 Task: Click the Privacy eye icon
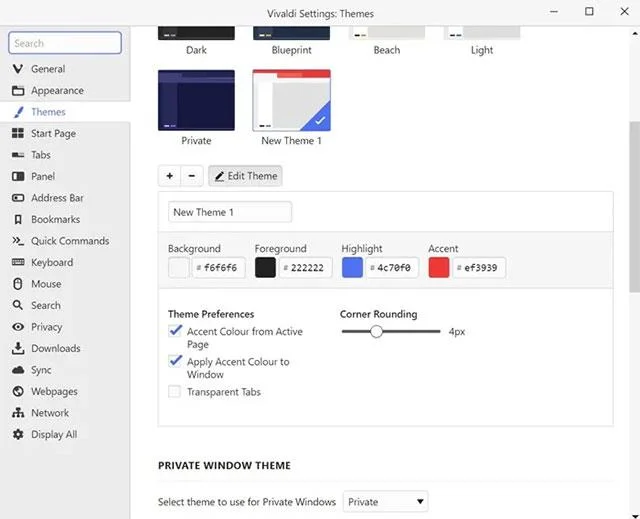click(18, 327)
